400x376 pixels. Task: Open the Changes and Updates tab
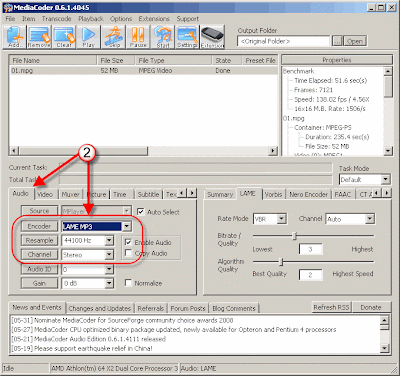click(x=99, y=308)
